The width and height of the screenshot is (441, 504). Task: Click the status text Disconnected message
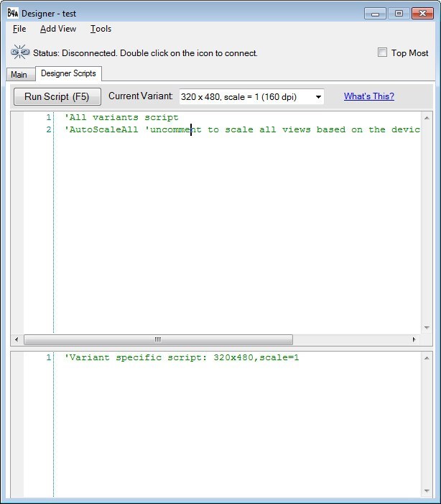[145, 53]
